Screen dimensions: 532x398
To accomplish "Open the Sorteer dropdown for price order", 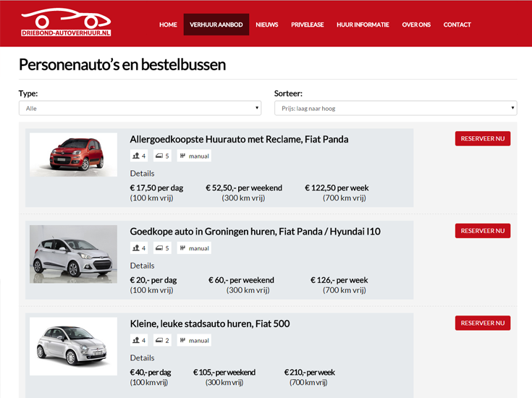I will [396, 109].
